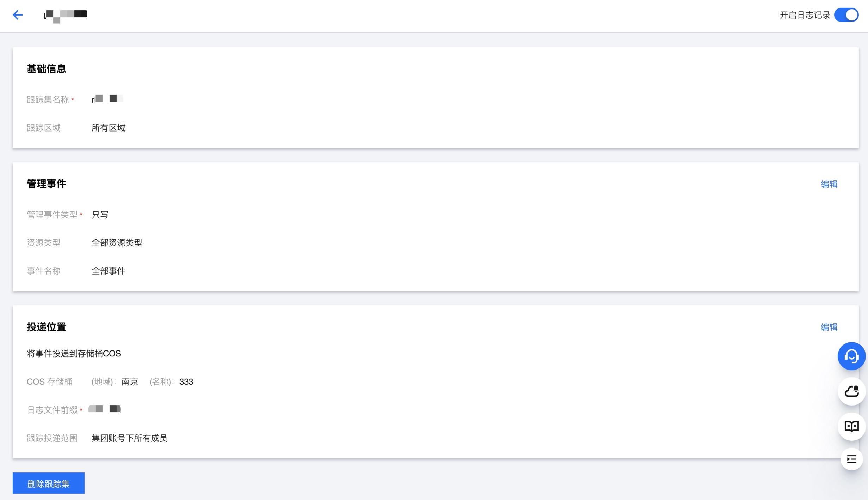Click 编辑 in the 管理事件 section
Screen dimensions: 868x500
[x=829, y=184]
